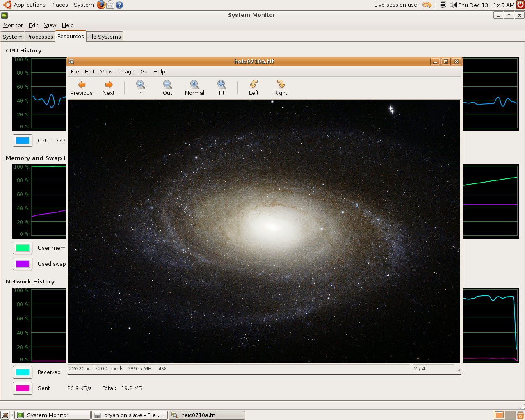Click the System Monitor title bar

pos(251,15)
